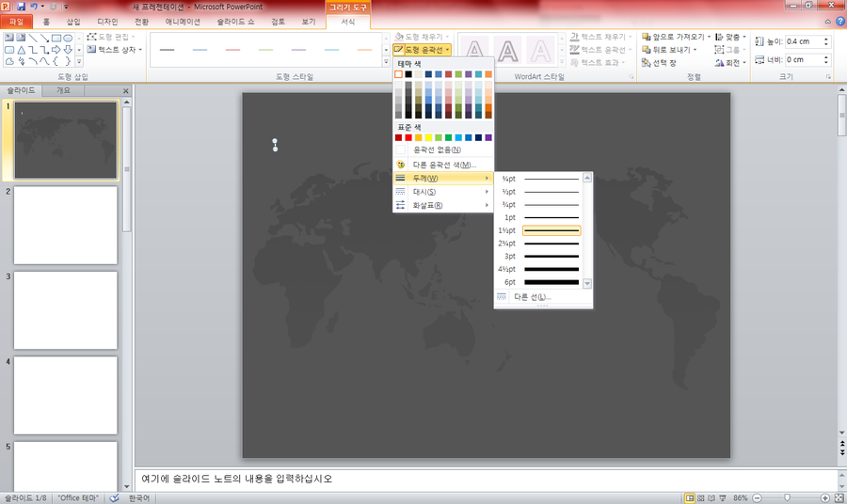Pick the black theme color swatch
This screenshot has width=847, height=504.
coord(408,74)
